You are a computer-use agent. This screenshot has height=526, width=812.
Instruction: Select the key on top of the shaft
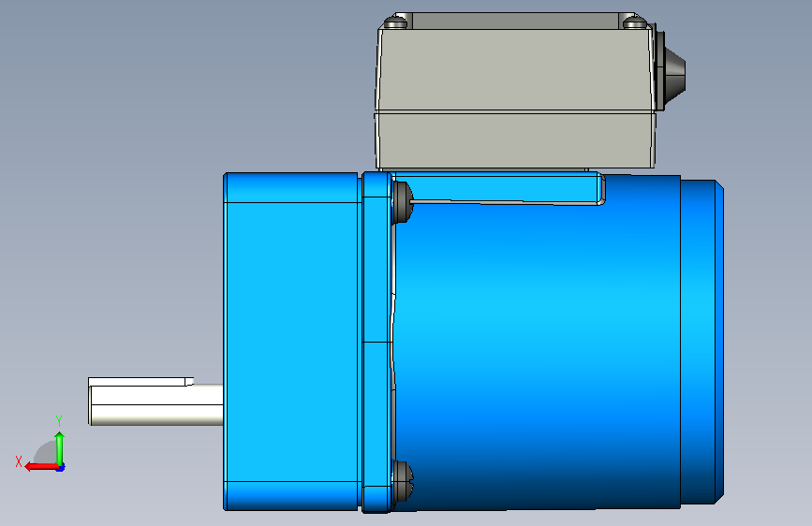[x=140, y=382]
